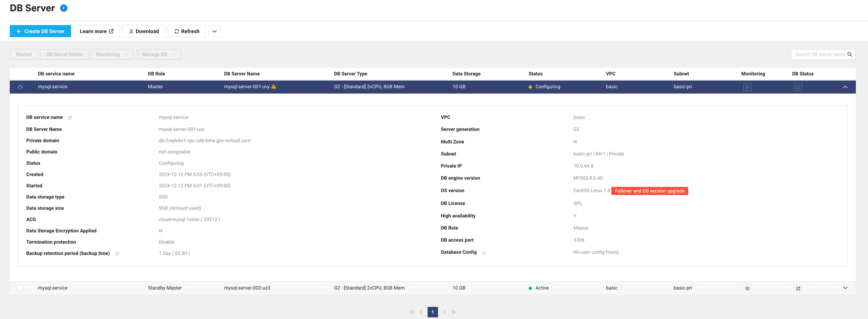Open monitoring icon for mysql-server-001-uvy row
This screenshot has width=868, height=319.
point(747,87)
